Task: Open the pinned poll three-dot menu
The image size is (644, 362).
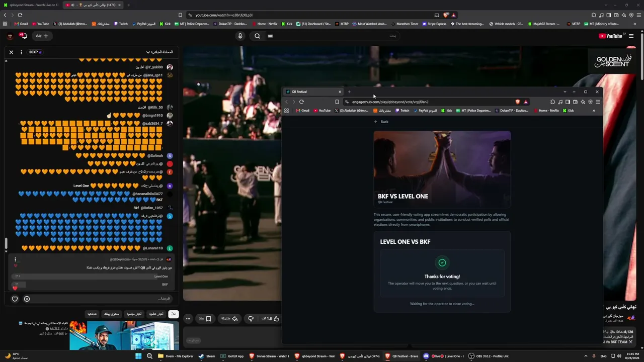Action: [15, 259]
